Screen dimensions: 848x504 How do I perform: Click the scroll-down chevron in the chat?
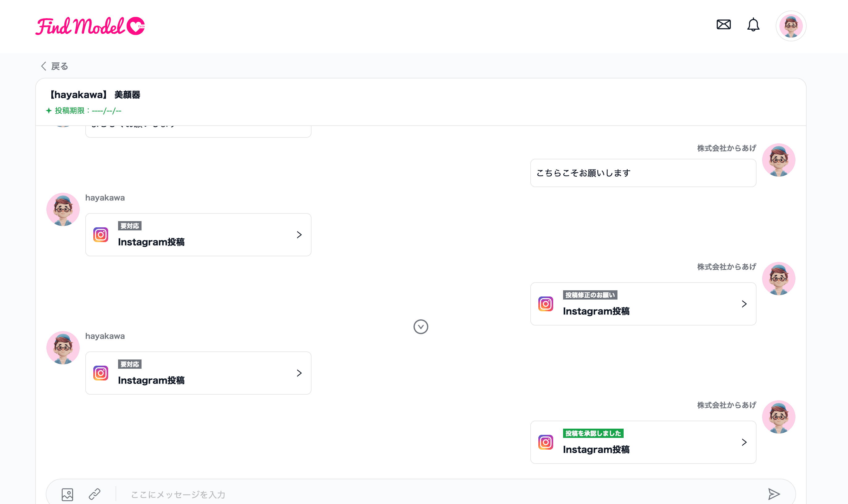(x=421, y=326)
